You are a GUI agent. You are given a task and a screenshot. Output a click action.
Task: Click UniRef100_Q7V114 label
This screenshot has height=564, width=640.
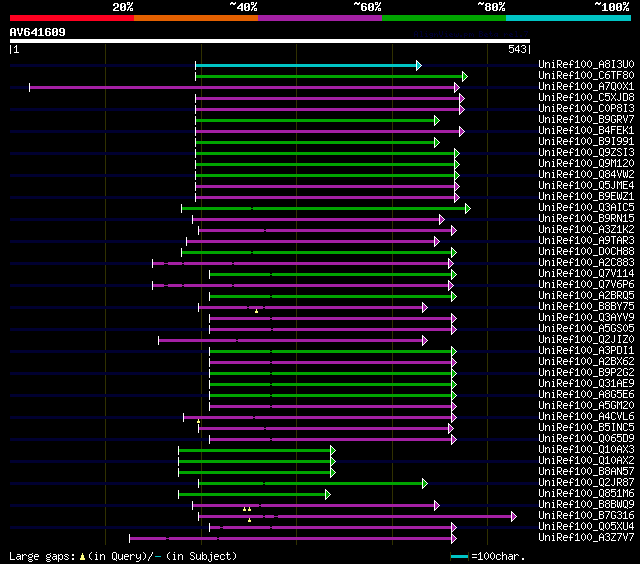click(586, 274)
